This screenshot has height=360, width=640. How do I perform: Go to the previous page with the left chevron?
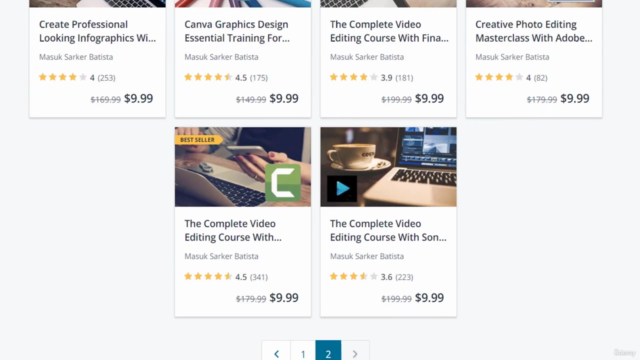276,352
